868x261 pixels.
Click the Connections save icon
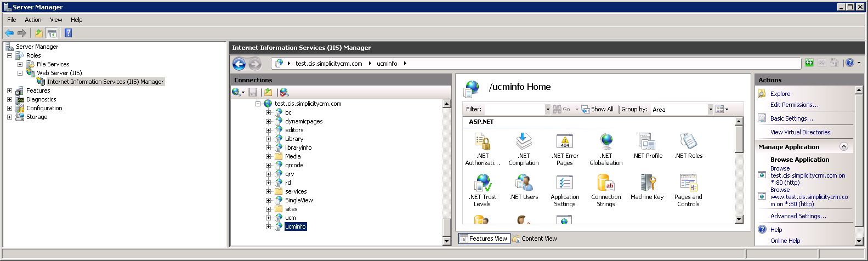[253, 92]
